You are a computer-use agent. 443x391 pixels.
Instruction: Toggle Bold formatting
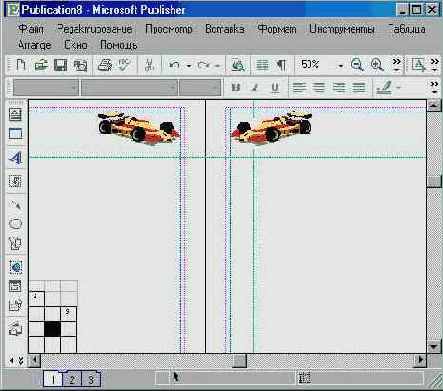point(236,87)
